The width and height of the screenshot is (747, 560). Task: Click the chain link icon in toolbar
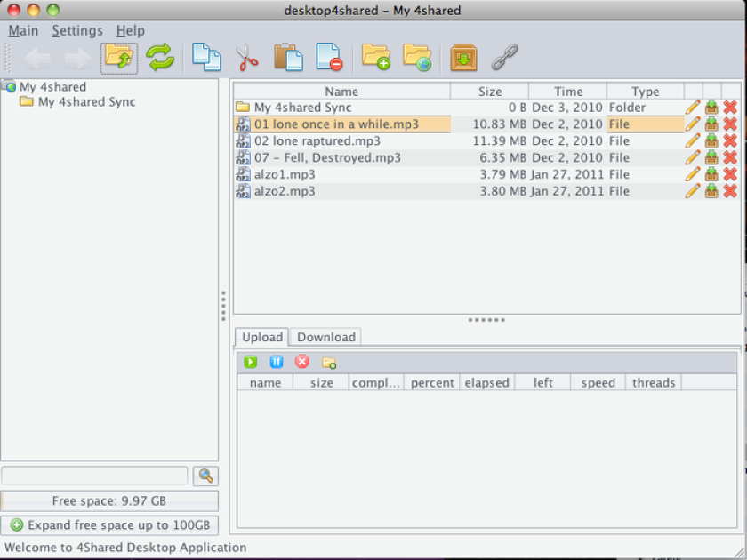(504, 57)
